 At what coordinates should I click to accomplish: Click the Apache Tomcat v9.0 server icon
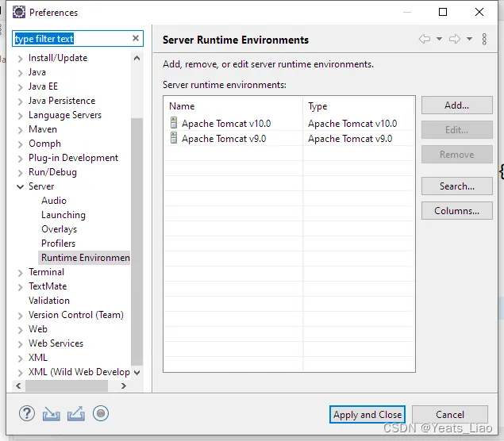pyautogui.click(x=174, y=138)
